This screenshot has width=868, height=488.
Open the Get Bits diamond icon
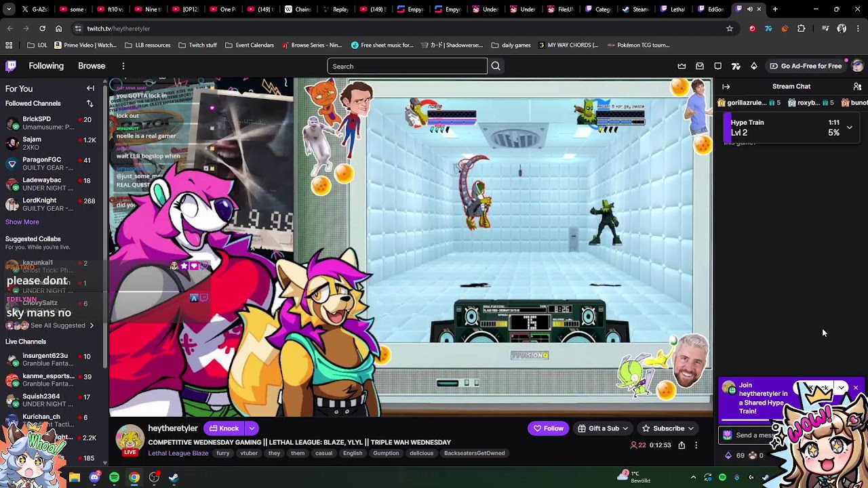point(753,66)
